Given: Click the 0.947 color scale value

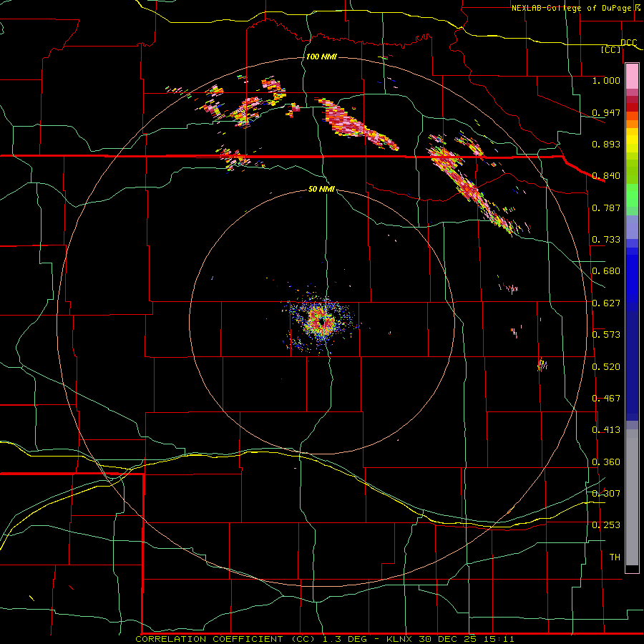Looking at the screenshot, I should click(x=606, y=112).
